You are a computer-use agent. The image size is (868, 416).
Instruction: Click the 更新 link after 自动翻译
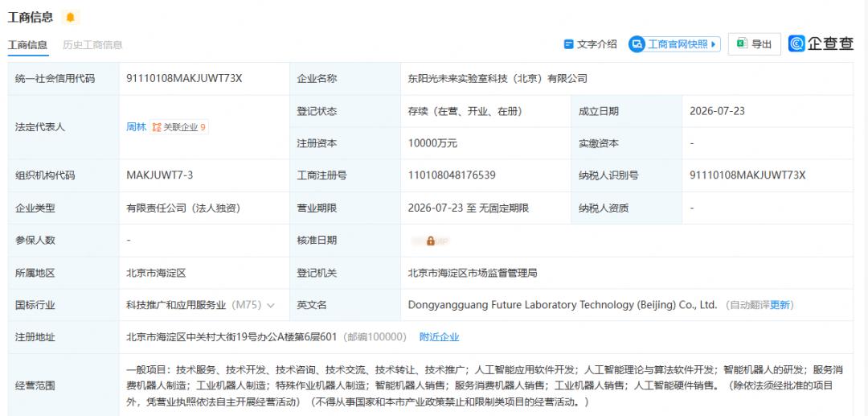(x=780, y=305)
